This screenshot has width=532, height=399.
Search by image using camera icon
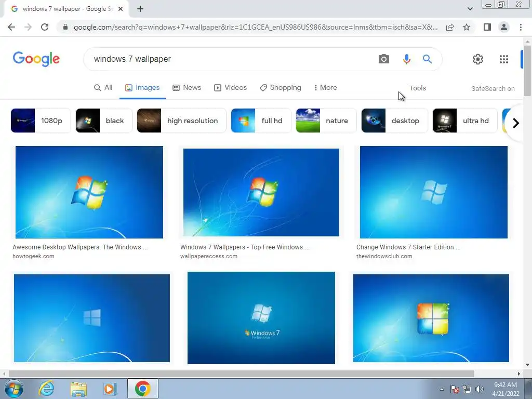[x=384, y=59]
